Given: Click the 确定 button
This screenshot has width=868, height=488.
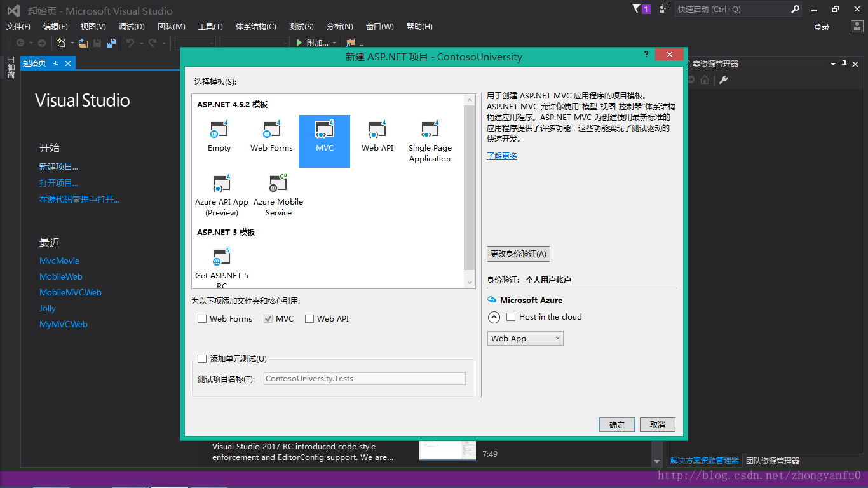Looking at the screenshot, I should pyautogui.click(x=617, y=424).
